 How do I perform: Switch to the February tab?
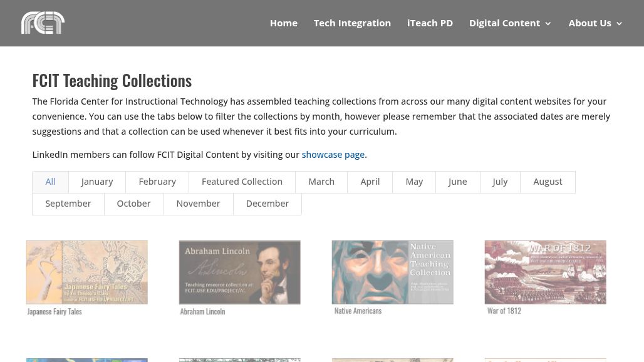point(157,182)
